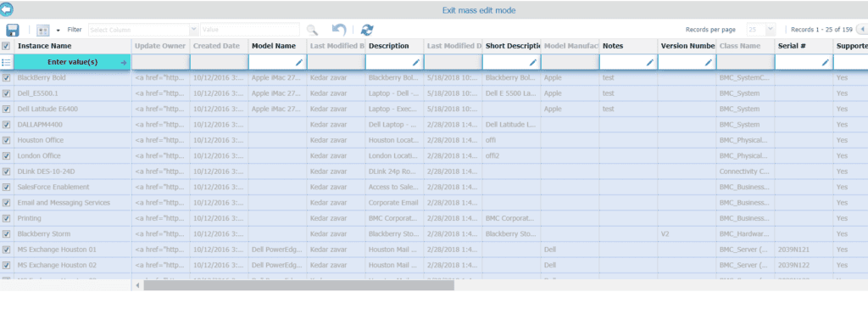Uncheck the Houston Office row checkbox
The height and width of the screenshot is (309, 868).
pyautogui.click(x=6, y=140)
